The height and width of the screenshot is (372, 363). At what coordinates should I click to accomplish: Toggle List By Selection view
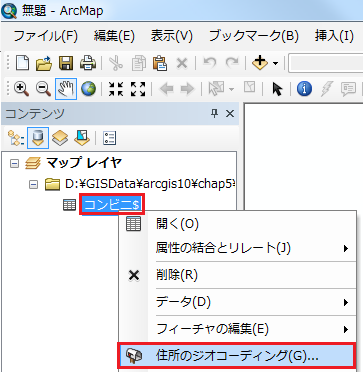pos(82,137)
